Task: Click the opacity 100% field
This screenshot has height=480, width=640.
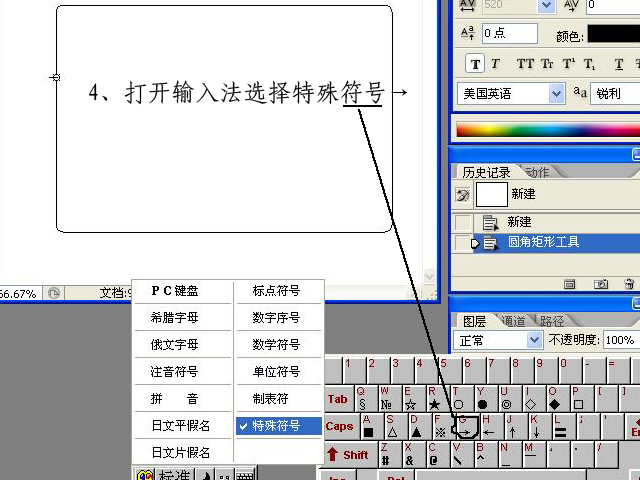Action: pos(621,340)
